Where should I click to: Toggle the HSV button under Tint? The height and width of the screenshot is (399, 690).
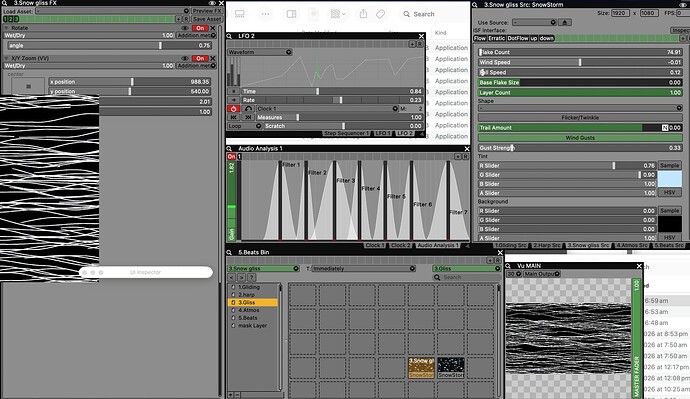tap(670, 193)
